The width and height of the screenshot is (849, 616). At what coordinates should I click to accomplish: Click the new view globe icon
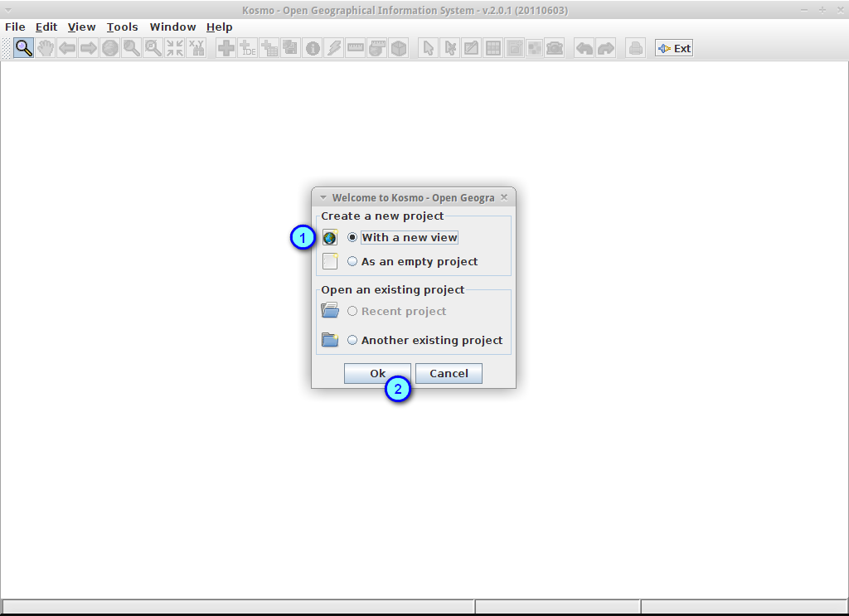point(330,238)
